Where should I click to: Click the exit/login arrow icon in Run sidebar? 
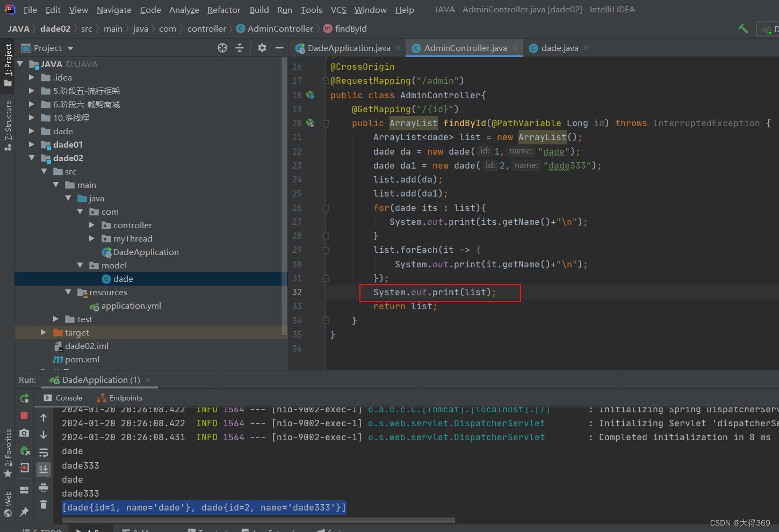(24, 468)
